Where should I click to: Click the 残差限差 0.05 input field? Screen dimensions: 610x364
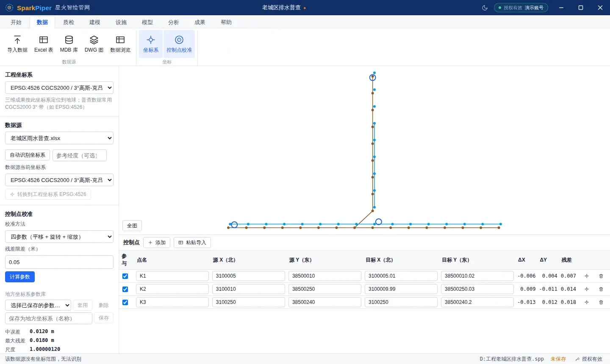click(x=59, y=262)
